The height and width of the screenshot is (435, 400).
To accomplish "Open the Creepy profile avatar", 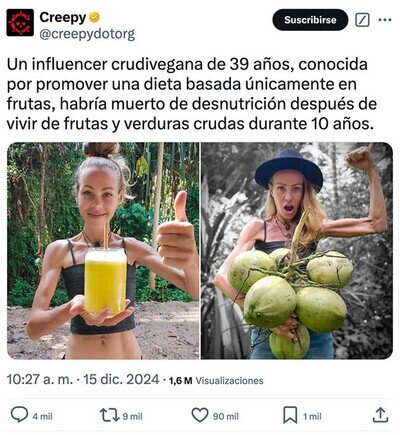I will [20, 23].
